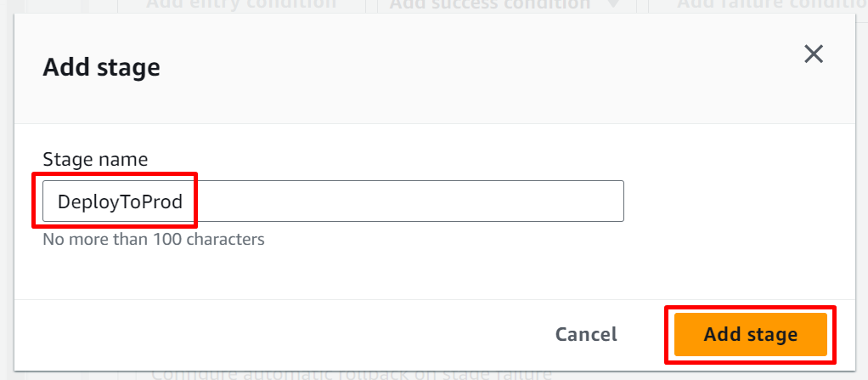Confirm with the orange Add stage button

pyautogui.click(x=750, y=334)
